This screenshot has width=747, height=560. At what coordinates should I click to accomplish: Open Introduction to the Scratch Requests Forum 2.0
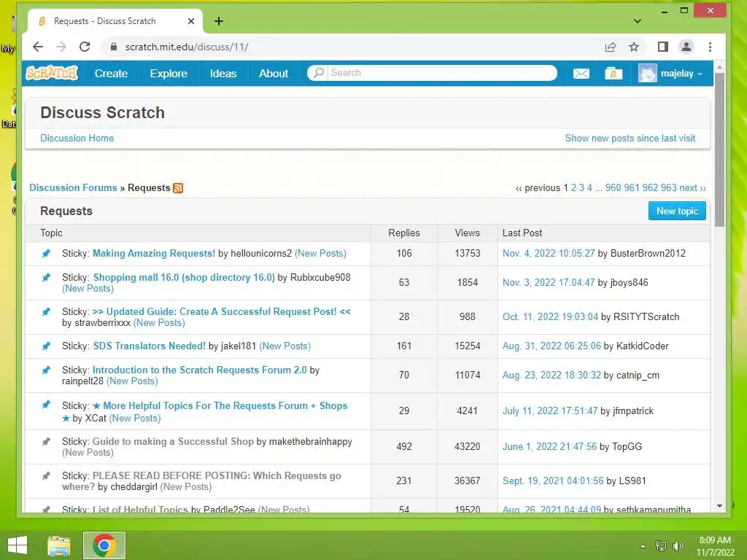pyautogui.click(x=200, y=370)
